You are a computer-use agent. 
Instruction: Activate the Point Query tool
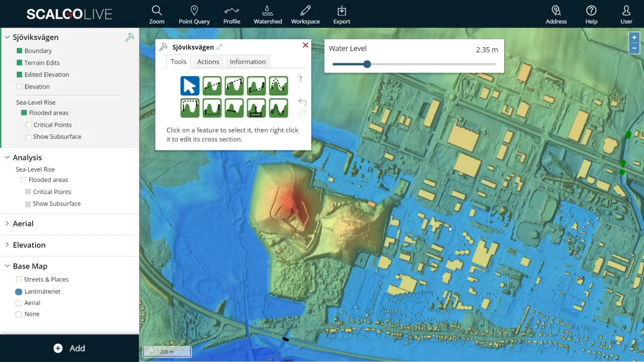click(194, 15)
